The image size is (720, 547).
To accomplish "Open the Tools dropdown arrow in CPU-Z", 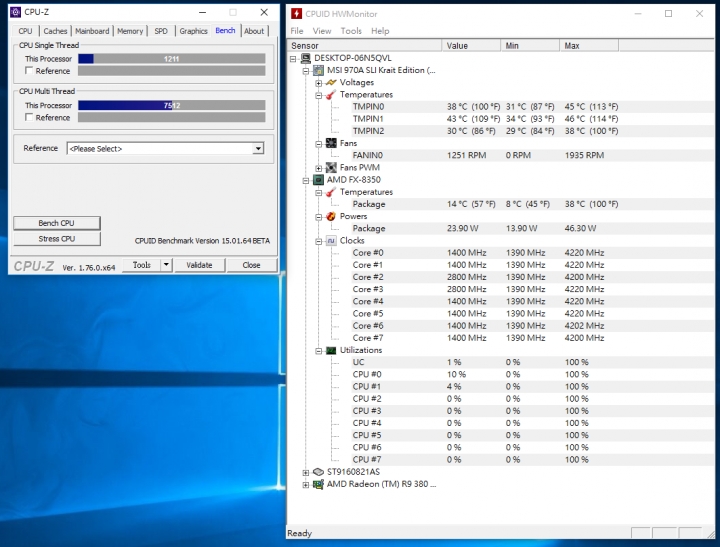I will pyautogui.click(x=166, y=265).
